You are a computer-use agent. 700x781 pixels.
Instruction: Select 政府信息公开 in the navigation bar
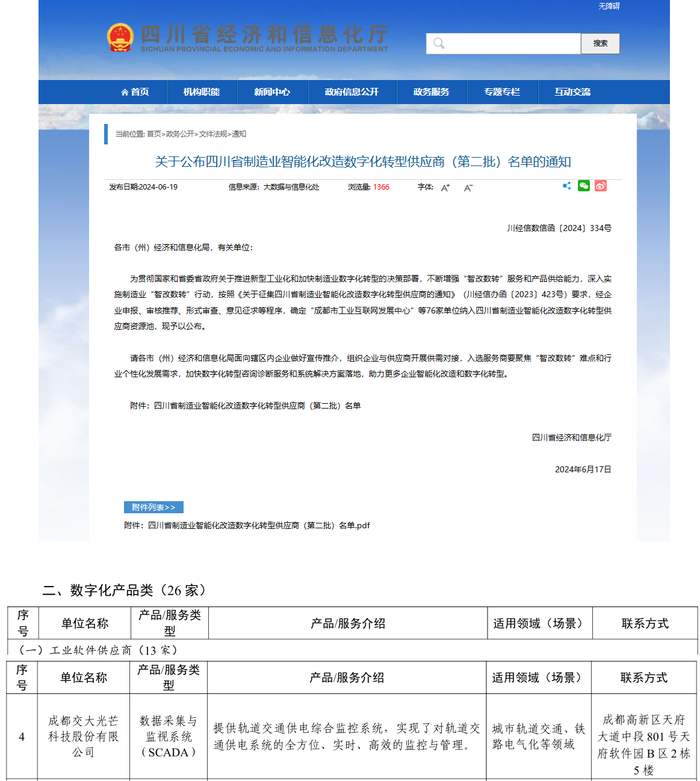tap(352, 92)
